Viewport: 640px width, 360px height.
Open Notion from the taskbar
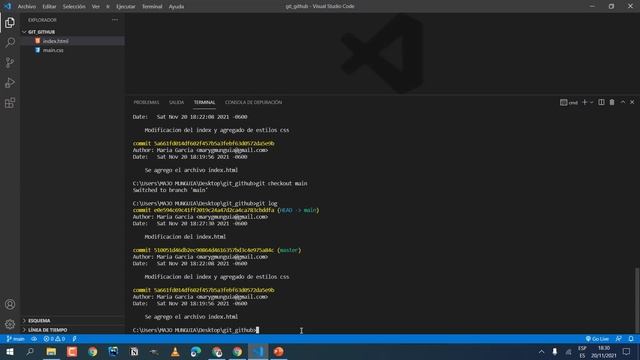(134, 351)
